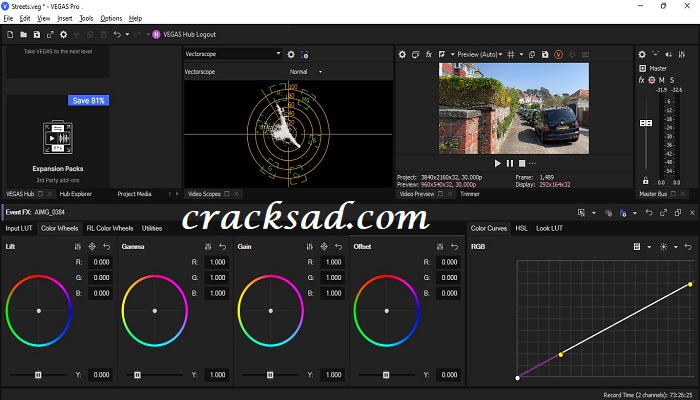Image resolution: width=700 pixels, height=400 pixels.
Task: Click the Lift R value field
Action: point(100,262)
